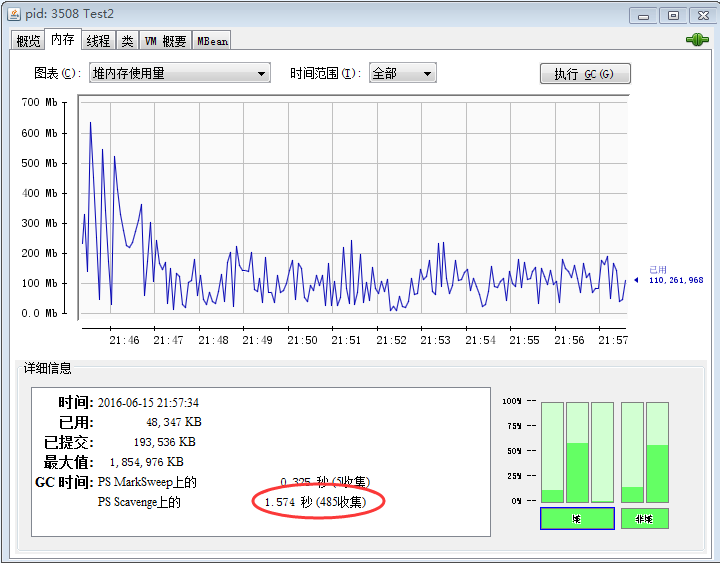Click the second heap pool bar

pos(577,452)
